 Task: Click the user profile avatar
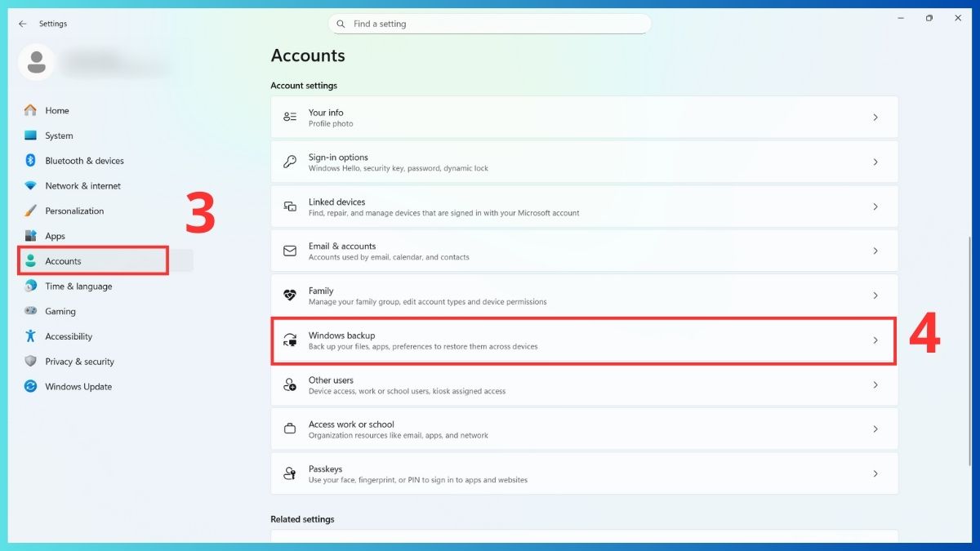click(36, 63)
